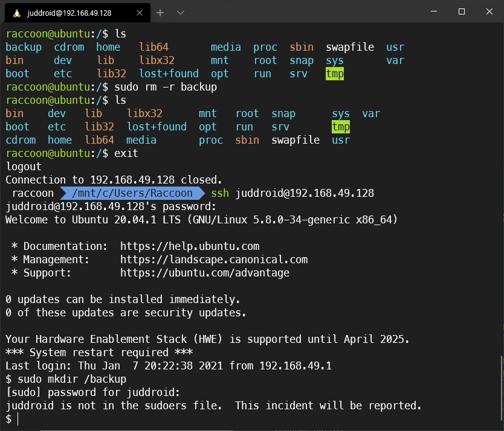Click the 'ssh' command word

[220, 193]
